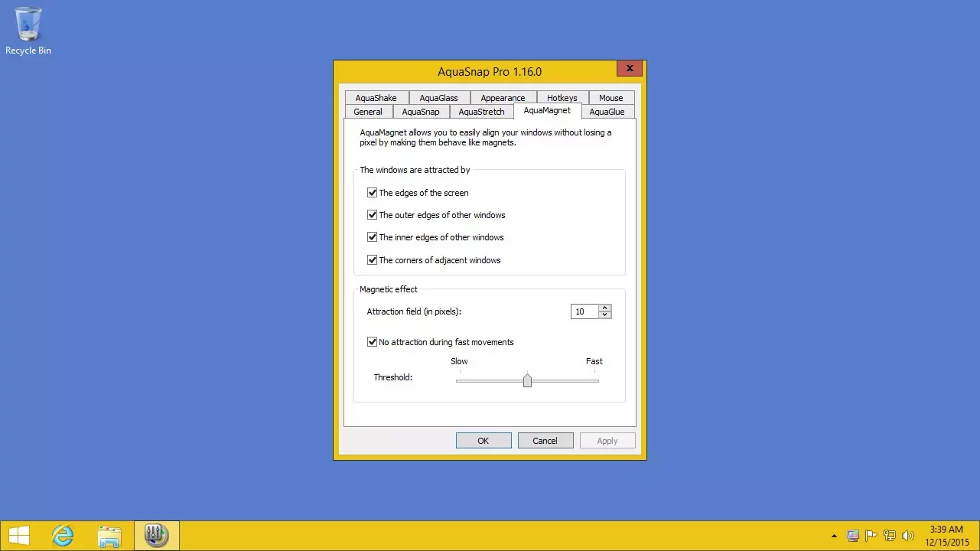Open the volume speaker icon
This screenshot has height=551, width=980.
click(x=908, y=536)
